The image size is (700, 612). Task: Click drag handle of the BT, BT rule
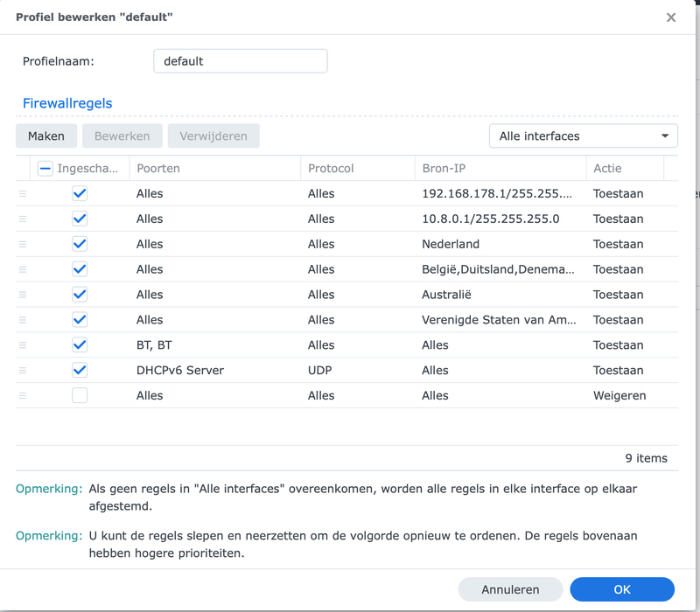coord(23,345)
